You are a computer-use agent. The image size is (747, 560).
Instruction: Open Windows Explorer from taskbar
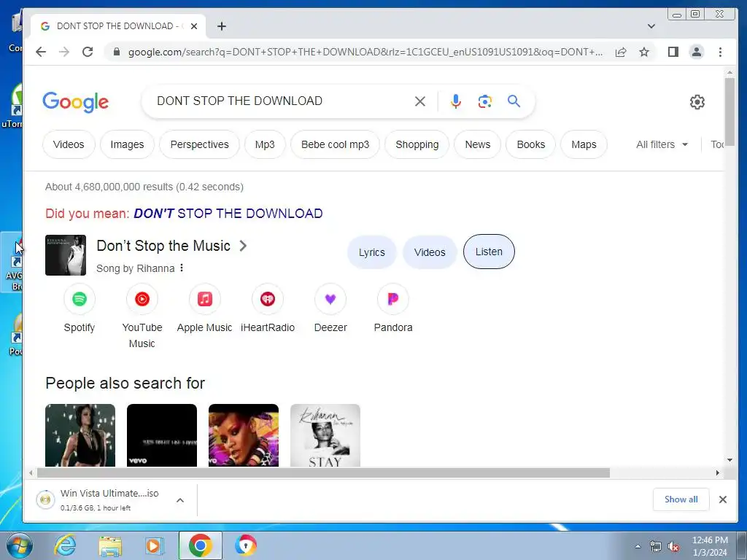point(110,546)
